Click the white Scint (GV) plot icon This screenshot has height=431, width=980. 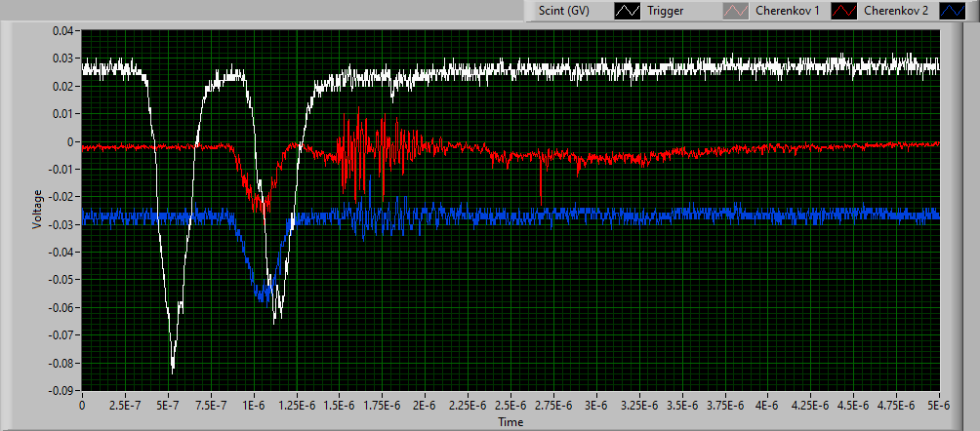(628, 12)
